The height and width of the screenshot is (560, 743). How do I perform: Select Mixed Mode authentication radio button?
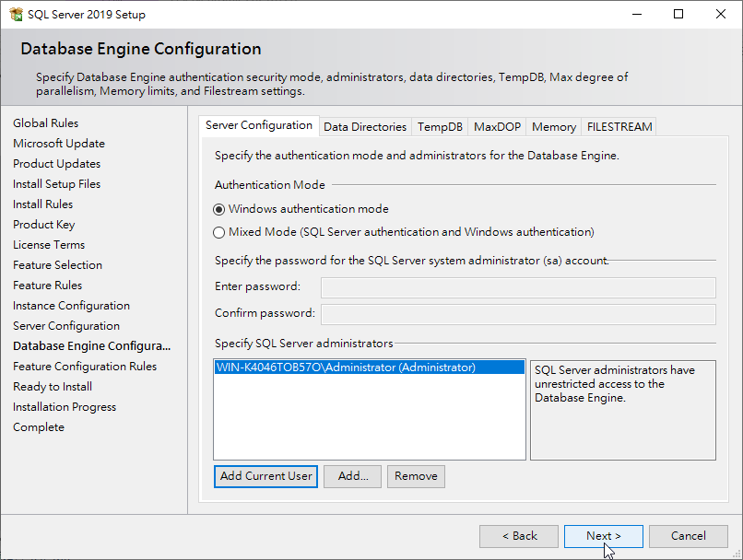click(218, 232)
